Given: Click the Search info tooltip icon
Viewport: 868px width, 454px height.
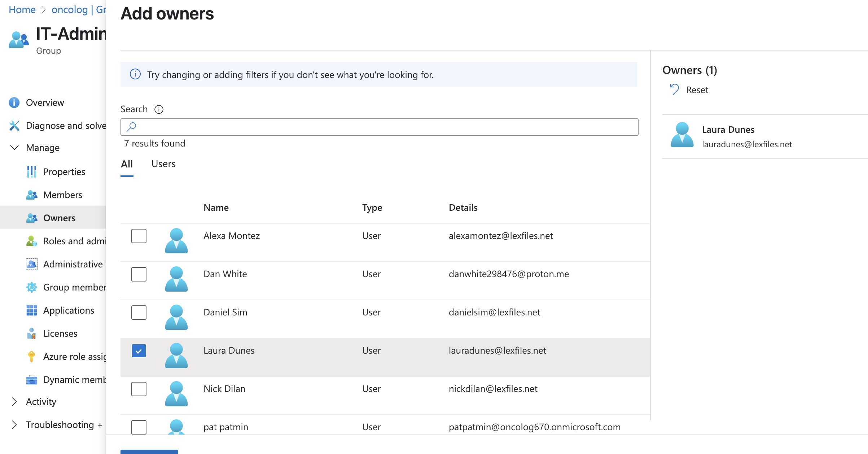Looking at the screenshot, I should click(x=159, y=109).
